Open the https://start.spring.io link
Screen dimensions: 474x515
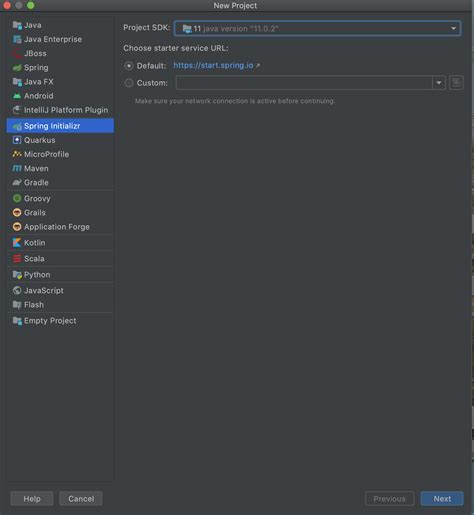pos(213,65)
